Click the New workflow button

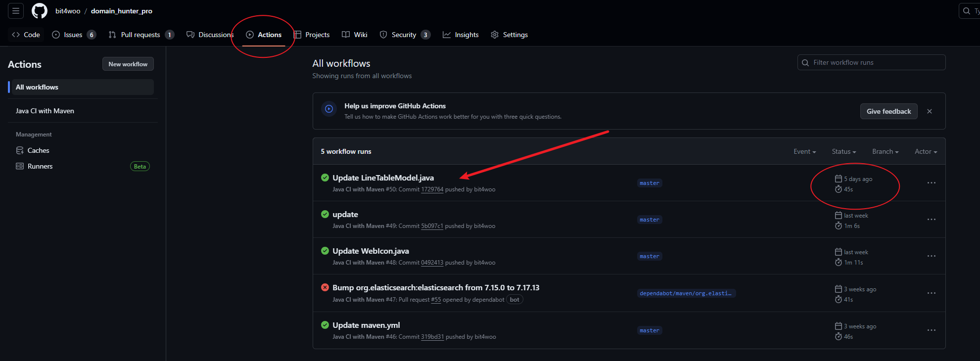point(128,64)
